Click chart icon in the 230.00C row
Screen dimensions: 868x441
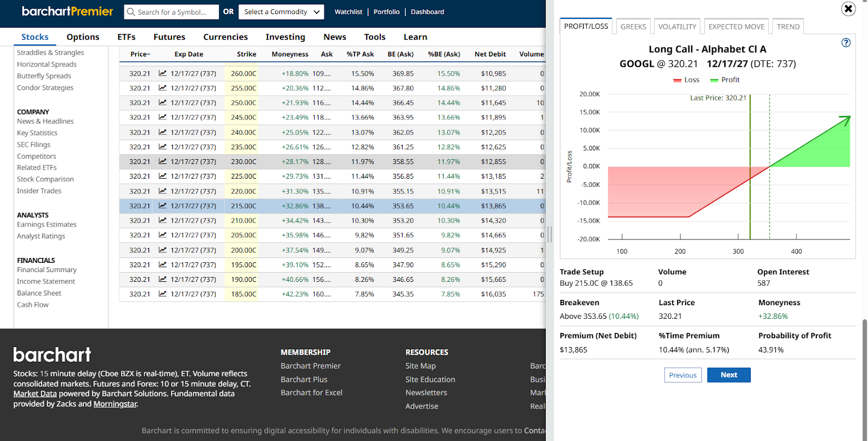pyautogui.click(x=163, y=161)
